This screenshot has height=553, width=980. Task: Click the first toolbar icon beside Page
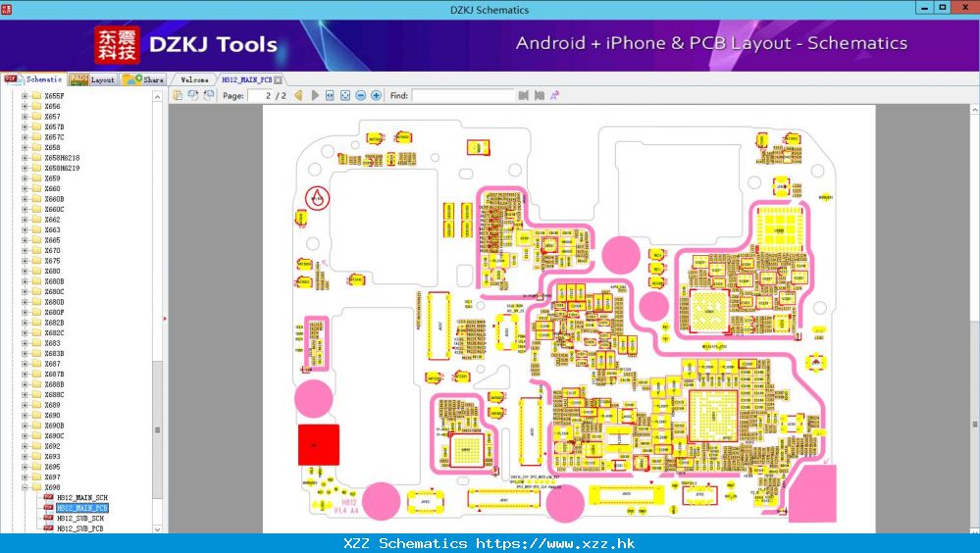[x=179, y=95]
